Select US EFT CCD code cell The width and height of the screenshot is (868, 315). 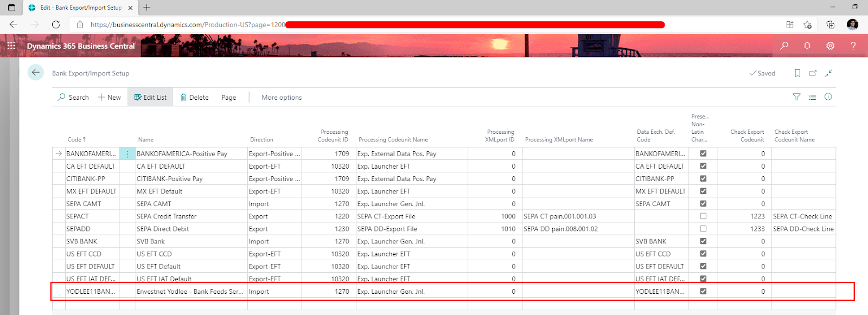(x=92, y=254)
